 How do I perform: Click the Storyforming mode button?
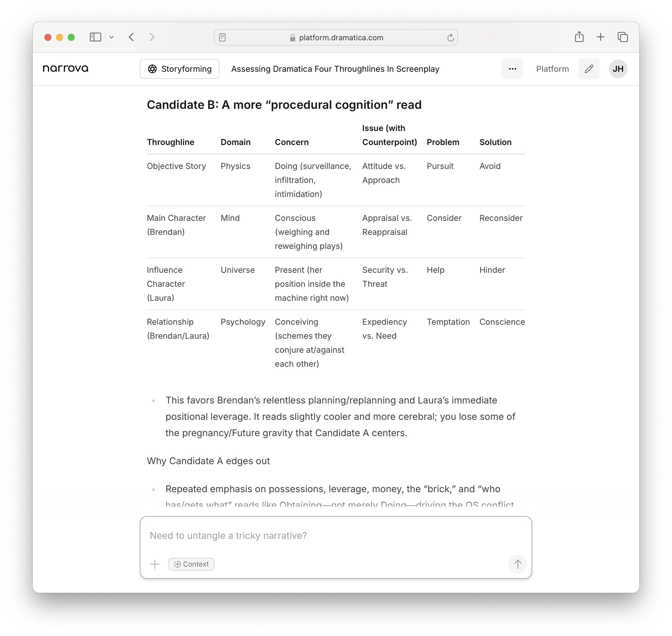tap(180, 69)
